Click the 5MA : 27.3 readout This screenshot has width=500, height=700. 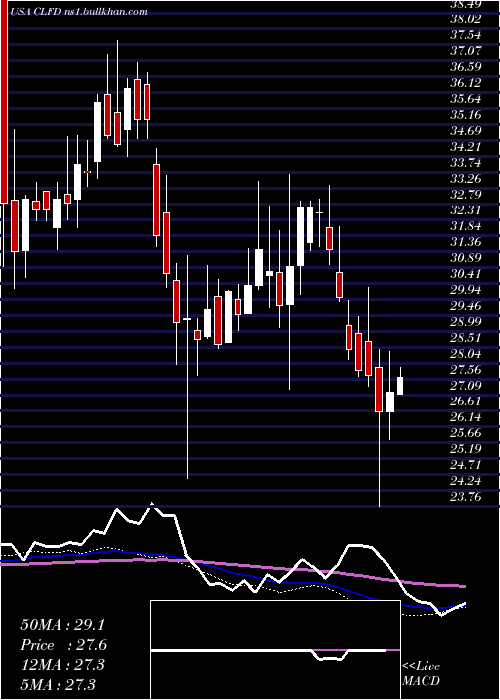tap(58, 684)
